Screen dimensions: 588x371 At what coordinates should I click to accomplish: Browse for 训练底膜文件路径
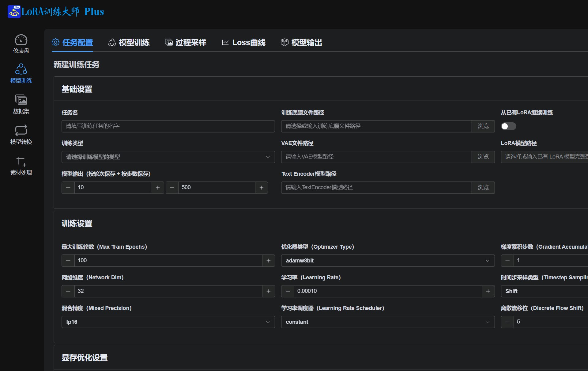(x=483, y=126)
